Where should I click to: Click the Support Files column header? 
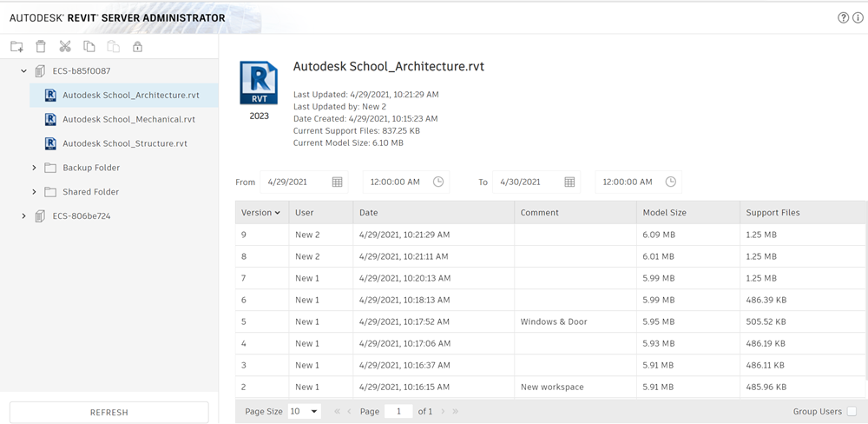pos(803,212)
